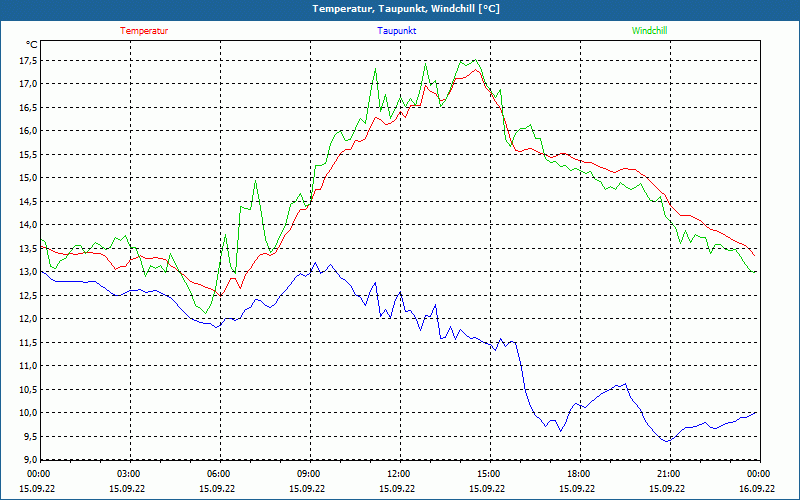Select the 15,0 y-axis value label
Screen dimensions: 800x500
tap(27, 178)
